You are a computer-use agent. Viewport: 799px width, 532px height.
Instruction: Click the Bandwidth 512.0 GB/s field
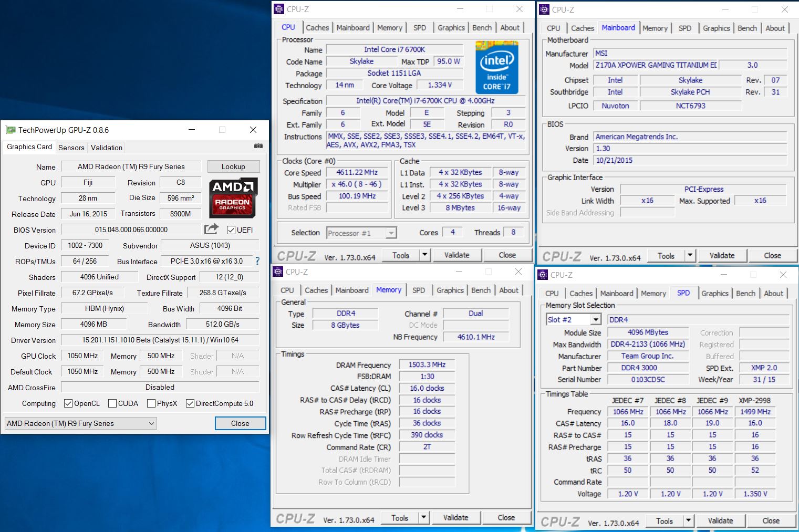(223, 324)
